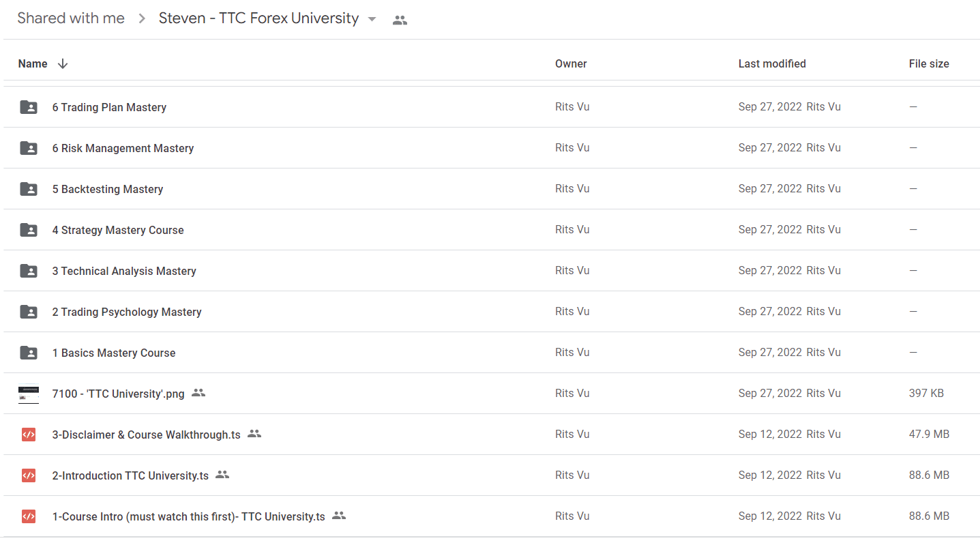Click the folder icon for 4 Strategy Mastery Course
980x543 pixels.
pos(29,230)
